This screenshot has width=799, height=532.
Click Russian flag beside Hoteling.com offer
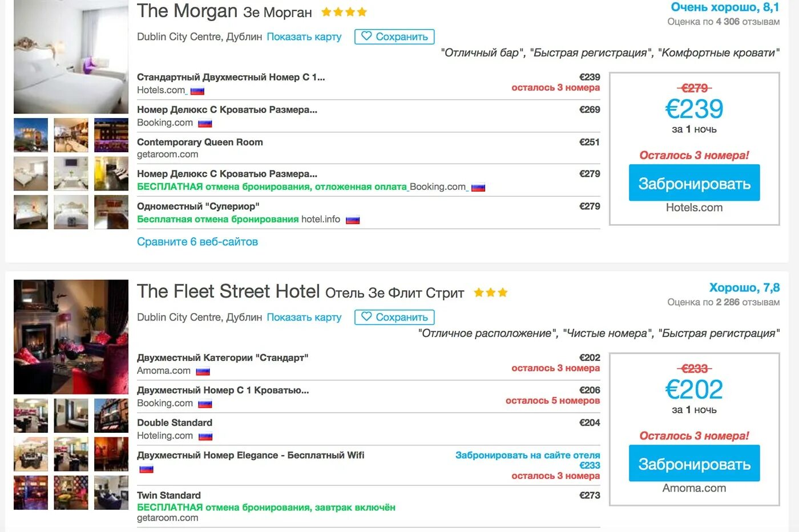(x=205, y=437)
